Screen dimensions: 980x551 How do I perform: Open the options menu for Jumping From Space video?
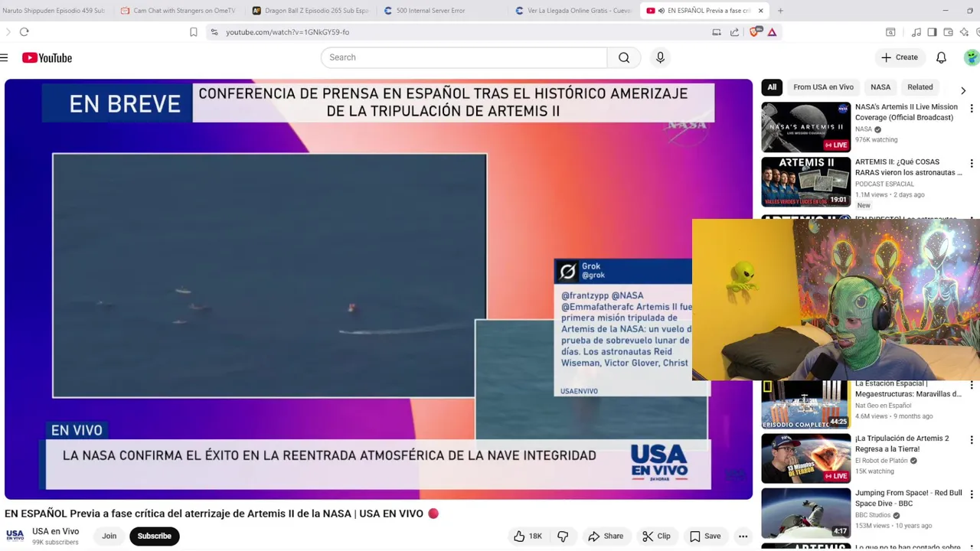click(972, 494)
